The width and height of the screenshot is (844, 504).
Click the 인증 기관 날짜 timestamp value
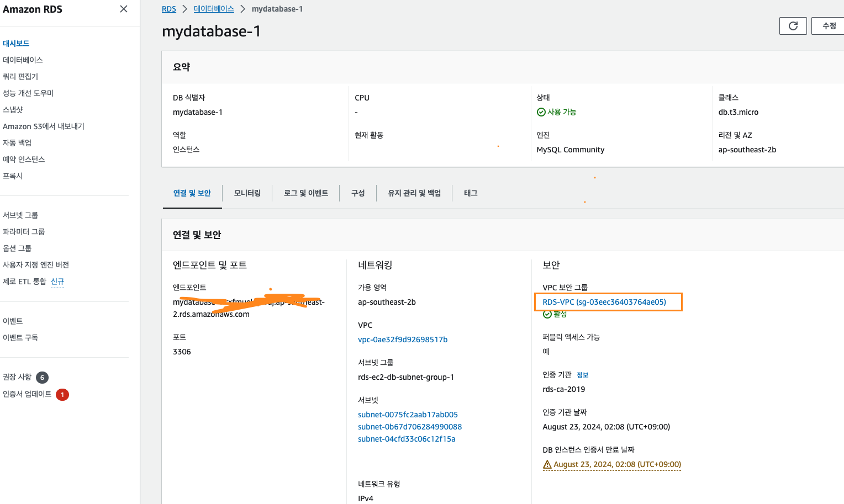point(606,427)
